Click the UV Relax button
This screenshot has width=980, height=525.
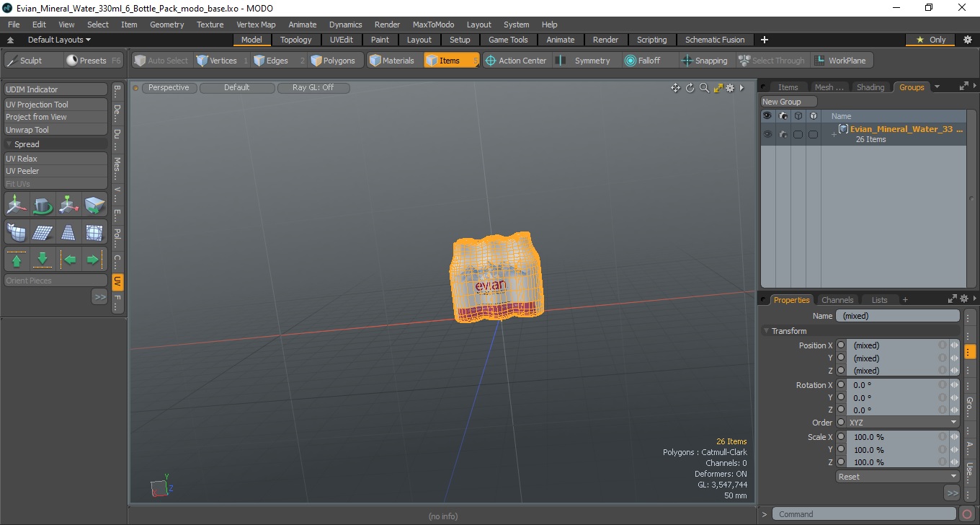(x=56, y=159)
